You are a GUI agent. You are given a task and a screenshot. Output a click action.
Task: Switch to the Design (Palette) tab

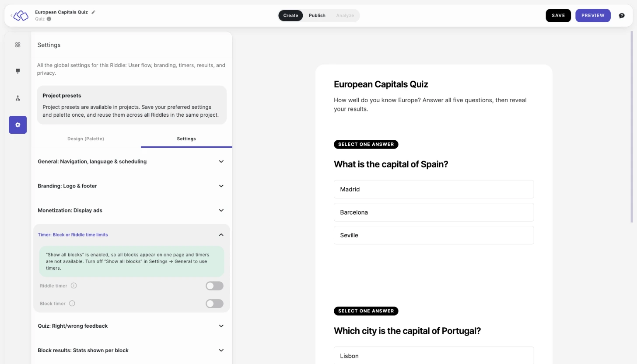(86, 139)
